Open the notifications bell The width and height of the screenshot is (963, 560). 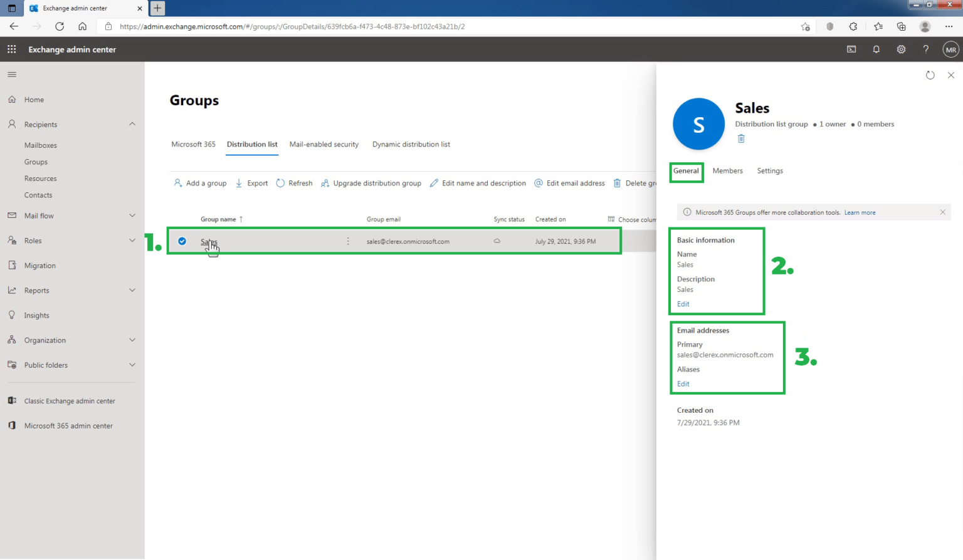click(876, 49)
